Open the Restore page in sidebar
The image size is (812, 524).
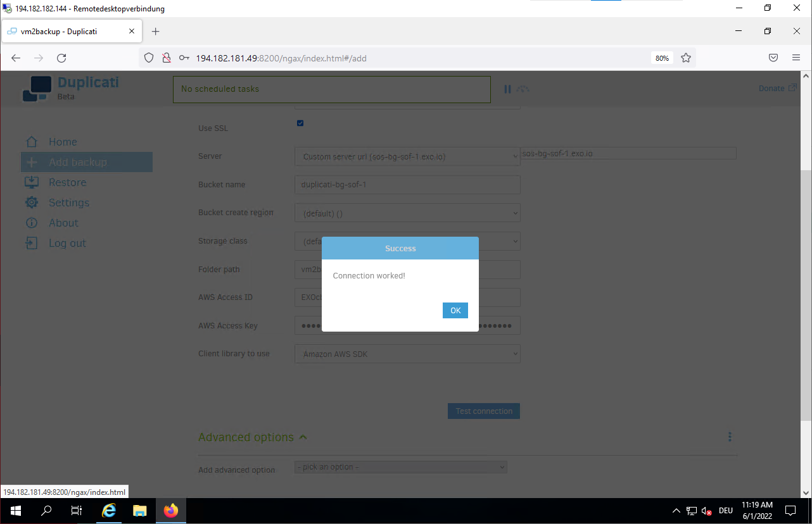click(67, 182)
